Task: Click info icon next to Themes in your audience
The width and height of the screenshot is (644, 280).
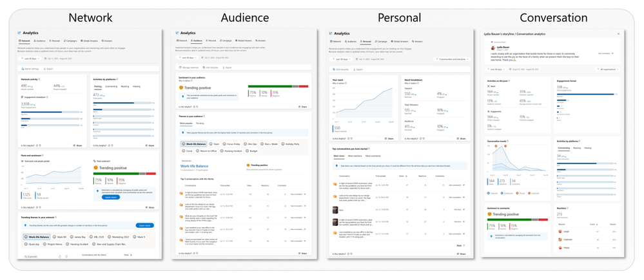Action: (204, 116)
